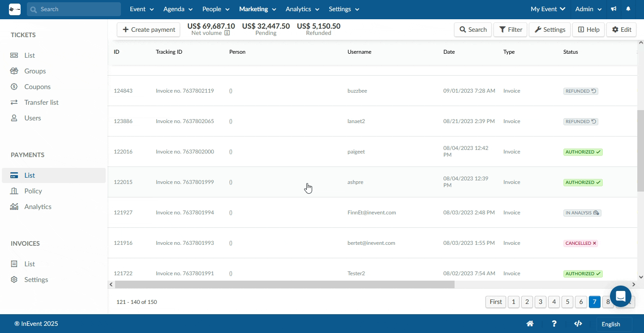Click the megaphone announcements icon

(614, 9)
